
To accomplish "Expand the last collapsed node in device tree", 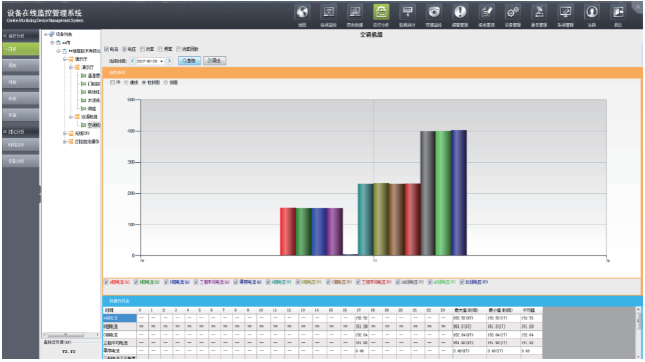I will tap(65, 142).
